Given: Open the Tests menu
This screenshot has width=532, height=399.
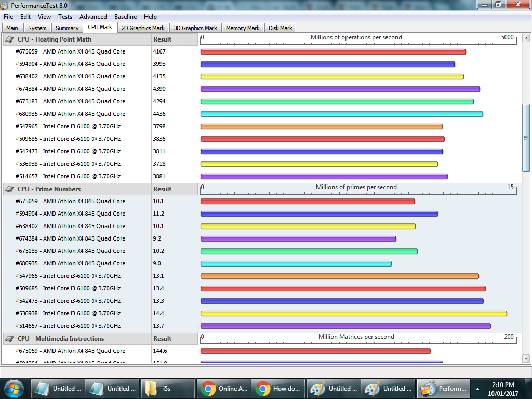Looking at the screenshot, I should (x=65, y=17).
